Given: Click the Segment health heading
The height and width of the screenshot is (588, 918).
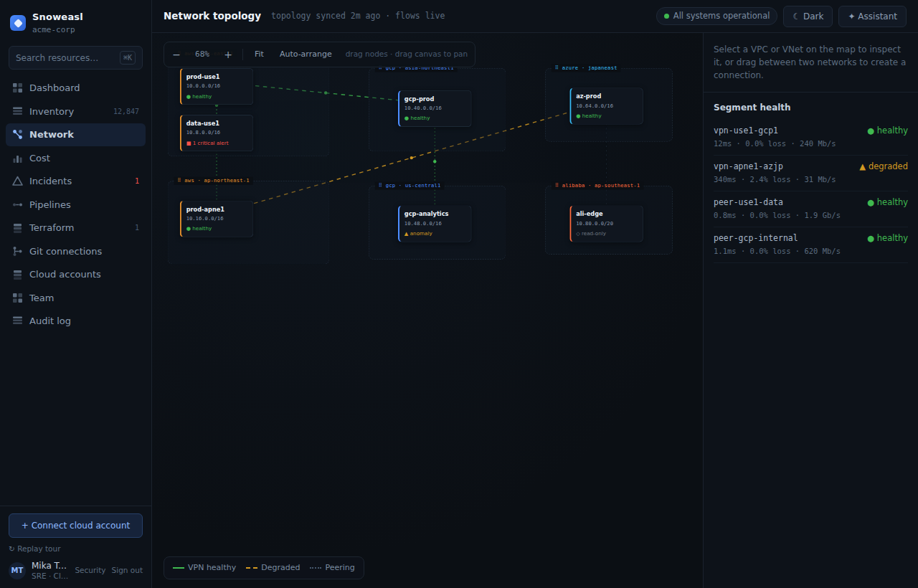Looking at the screenshot, I should coord(752,108).
